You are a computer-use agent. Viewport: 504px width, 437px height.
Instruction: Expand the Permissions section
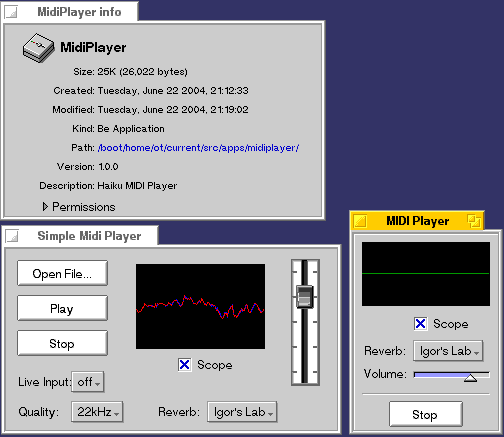[45, 207]
